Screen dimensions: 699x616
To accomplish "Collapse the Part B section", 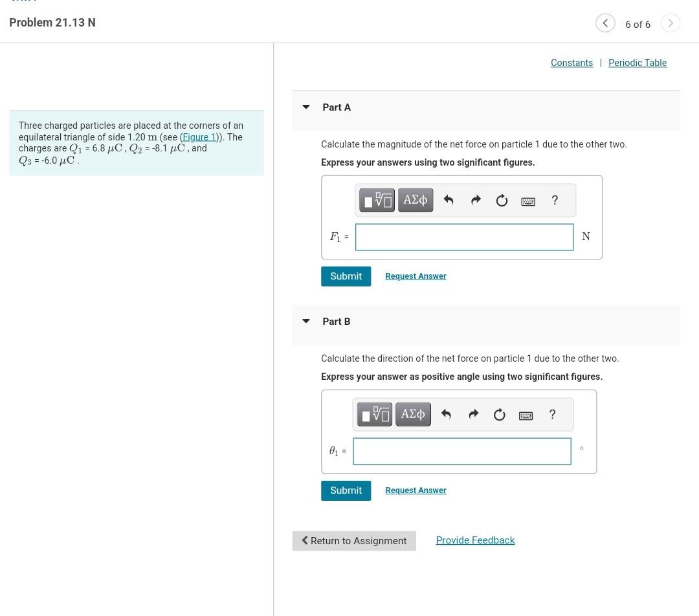I will (305, 321).
